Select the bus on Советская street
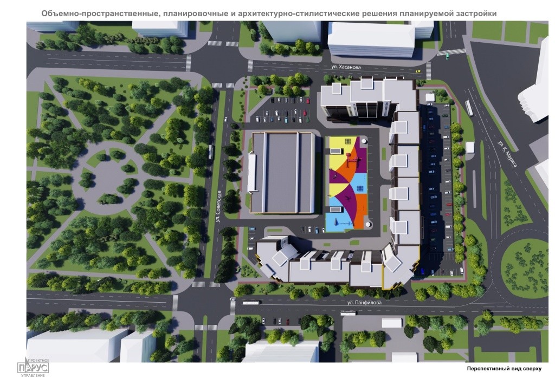This screenshot has height=392, width=555. pos(210,153)
